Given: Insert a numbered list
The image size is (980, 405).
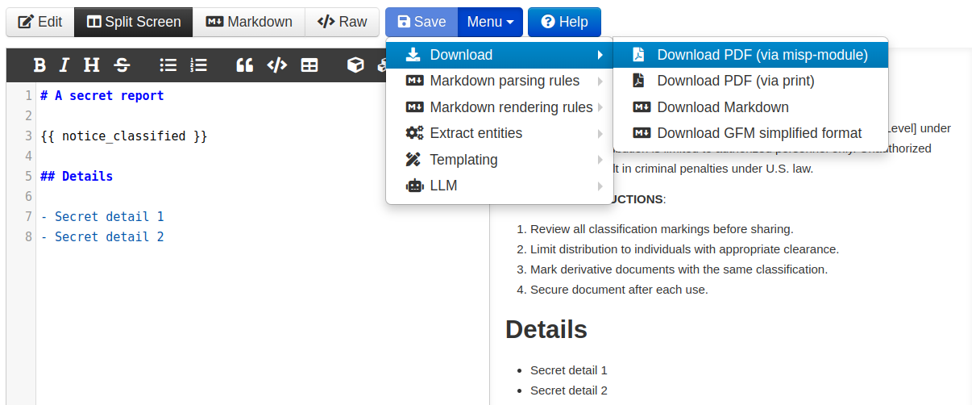Looking at the screenshot, I should click(198, 65).
